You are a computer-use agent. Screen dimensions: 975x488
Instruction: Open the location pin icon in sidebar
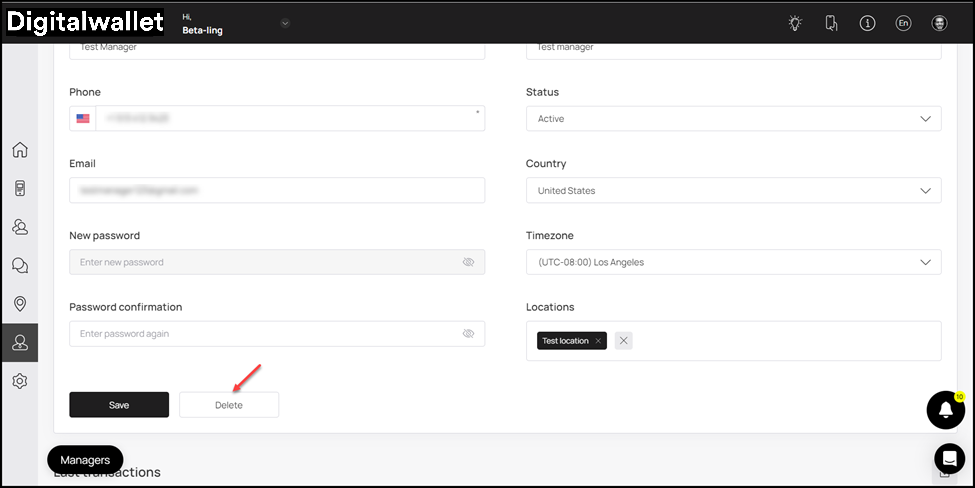20,304
